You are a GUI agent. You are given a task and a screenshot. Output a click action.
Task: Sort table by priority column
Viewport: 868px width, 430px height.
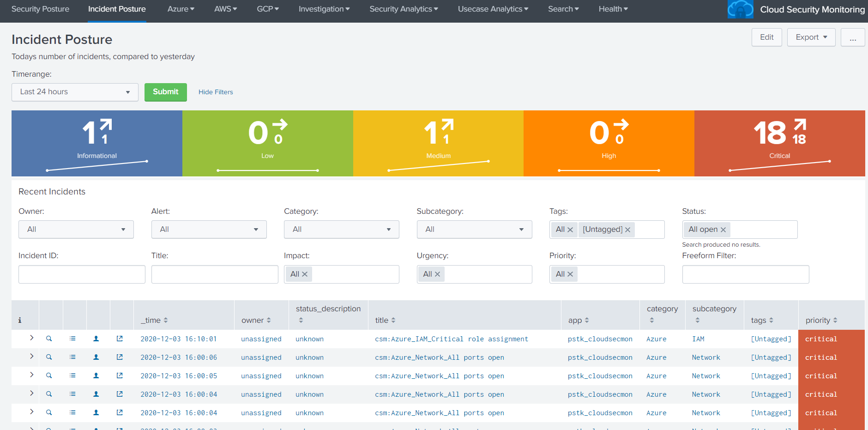click(821, 320)
